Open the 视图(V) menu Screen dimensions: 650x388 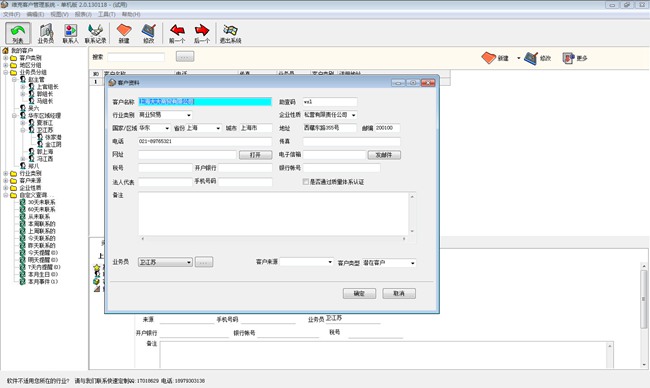pos(59,14)
